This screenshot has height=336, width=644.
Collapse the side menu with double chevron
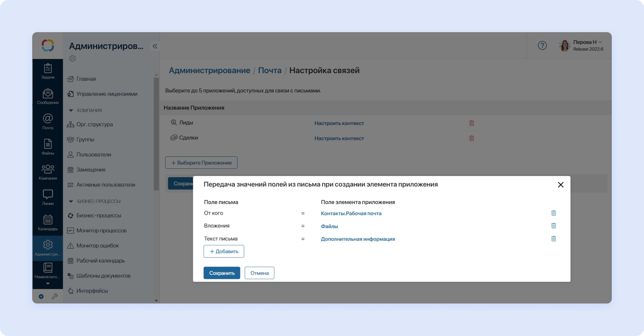(x=155, y=46)
